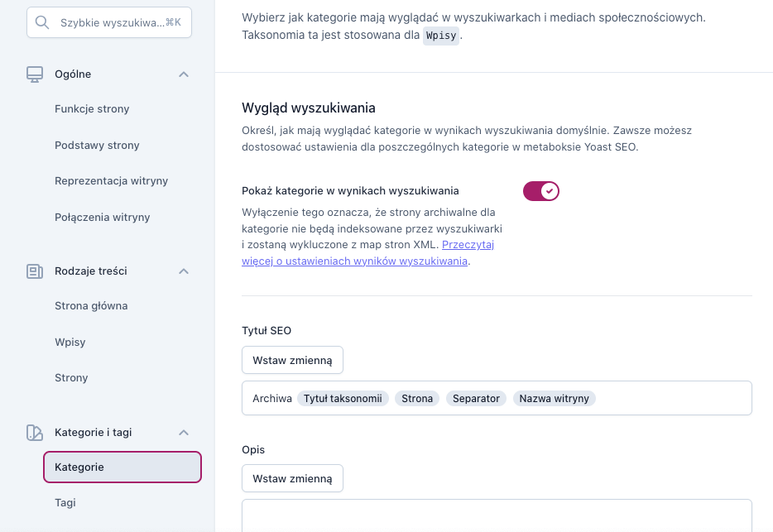Image resolution: width=773 pixels, height=532 pixels.
Task: Click the content icon beside Rodzaje treści
Action: pos(34,271)
